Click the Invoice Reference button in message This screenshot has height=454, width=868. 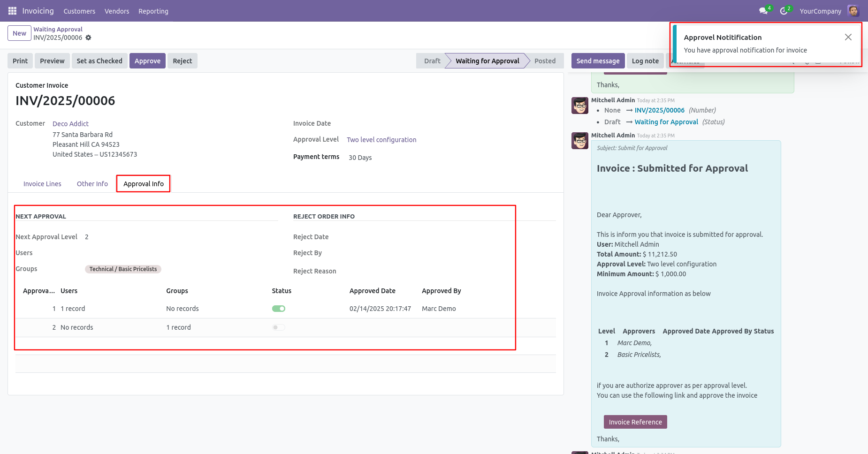point(635,422)
